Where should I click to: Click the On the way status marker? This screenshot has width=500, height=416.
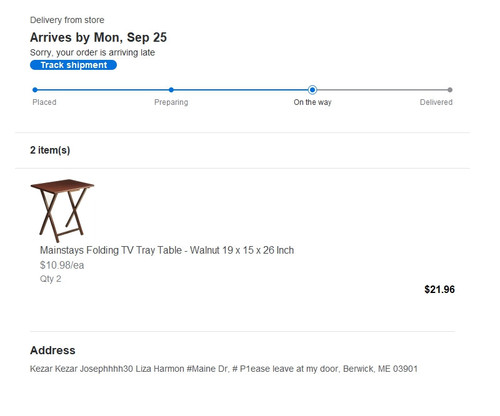pyautogui.click(x=312, y=90)
